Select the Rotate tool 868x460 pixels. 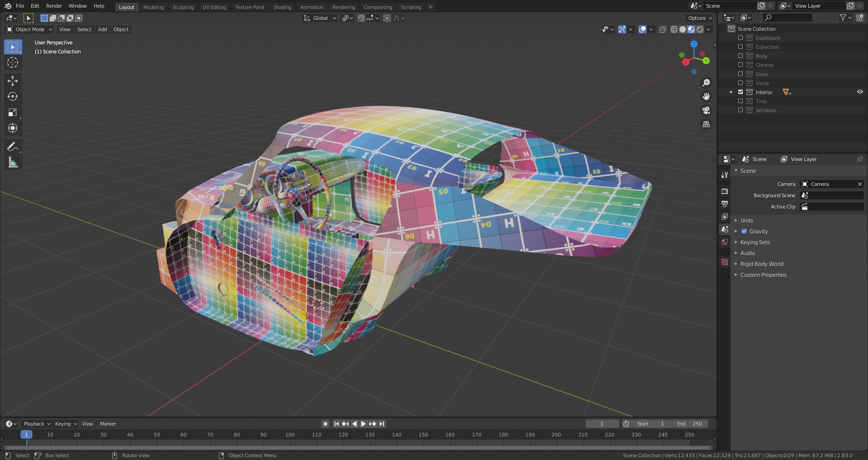pos(13,97)
